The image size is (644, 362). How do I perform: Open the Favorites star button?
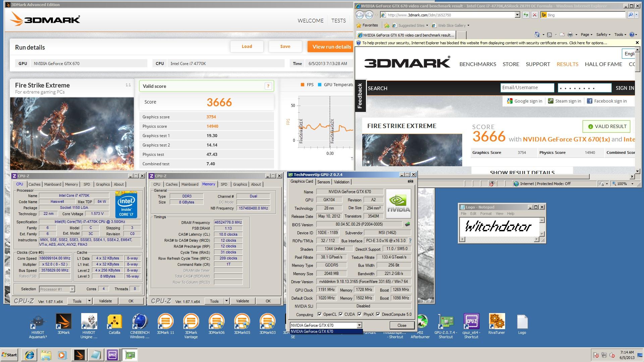tap(367, 25)
